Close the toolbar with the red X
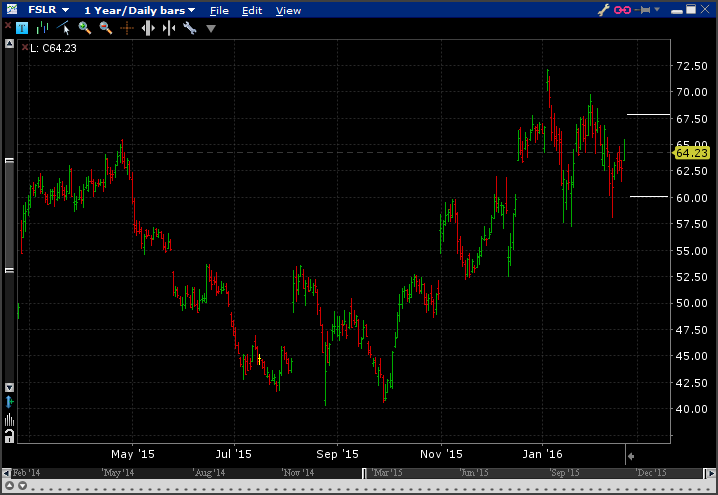 coord(8,26)
